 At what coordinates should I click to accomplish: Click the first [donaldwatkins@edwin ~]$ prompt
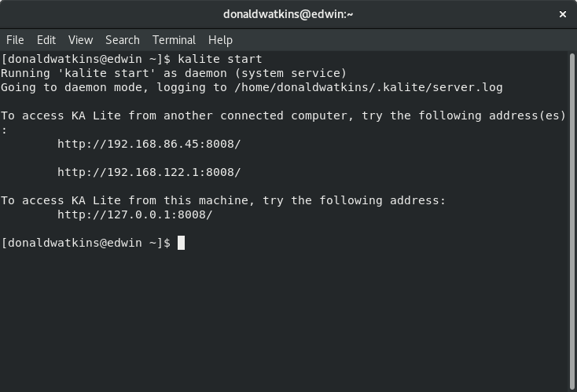(85, 59)
